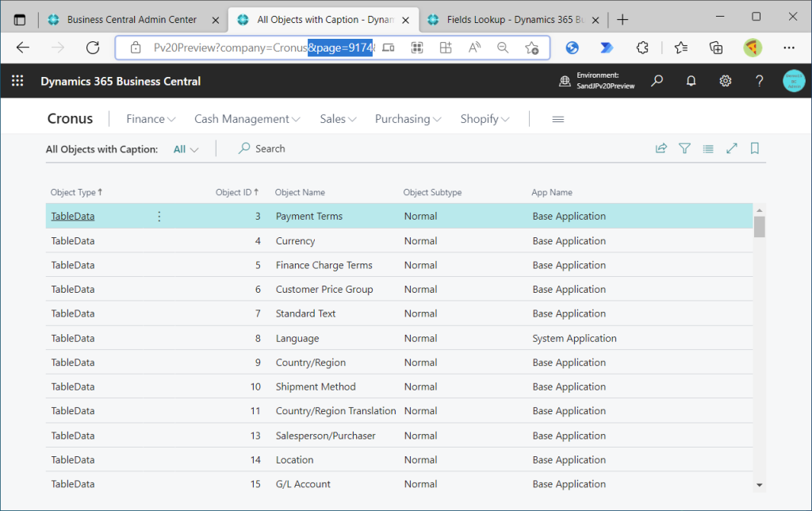This screenshot has width=812, height=511.
Task: Click the browser back arrow
Action: (23, 48)
